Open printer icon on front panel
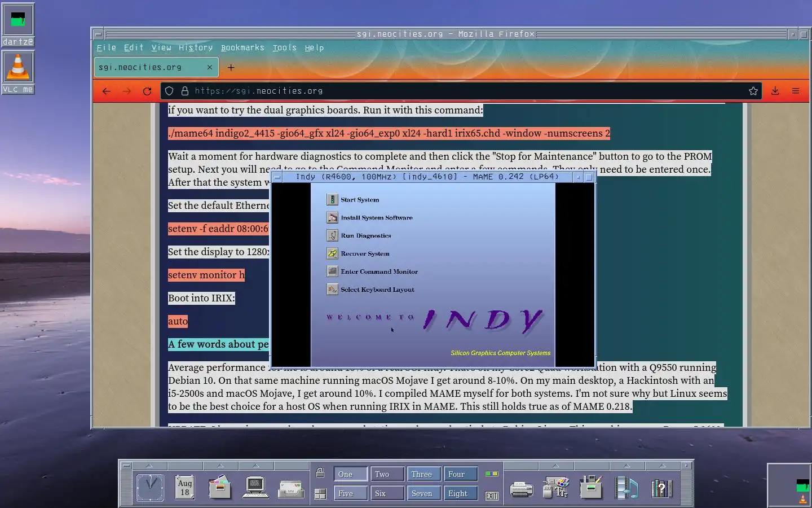The image size is (812, 508). (521, 488)
